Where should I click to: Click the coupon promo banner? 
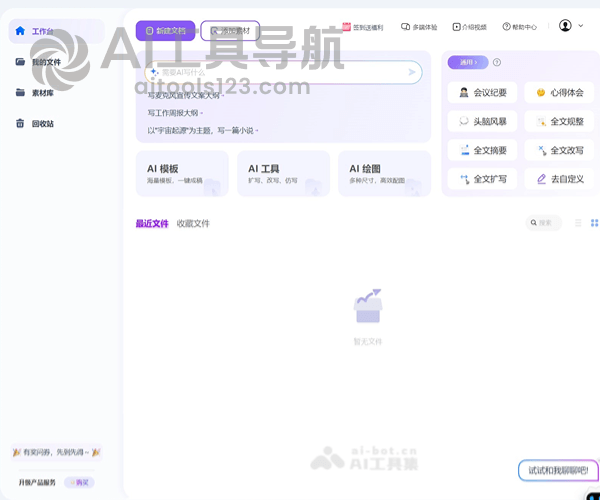tap(56, 452)
